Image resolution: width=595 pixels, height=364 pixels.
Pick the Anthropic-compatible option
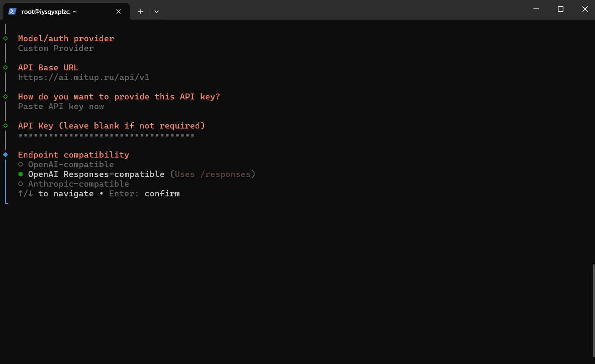(x=74, y=184)
